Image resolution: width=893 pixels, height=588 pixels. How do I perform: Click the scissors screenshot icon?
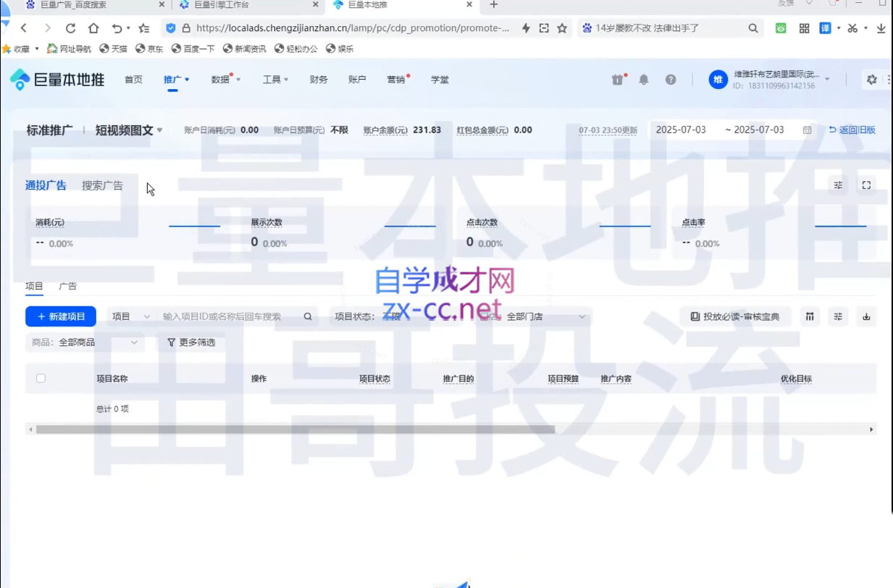(x=852, y=28)
